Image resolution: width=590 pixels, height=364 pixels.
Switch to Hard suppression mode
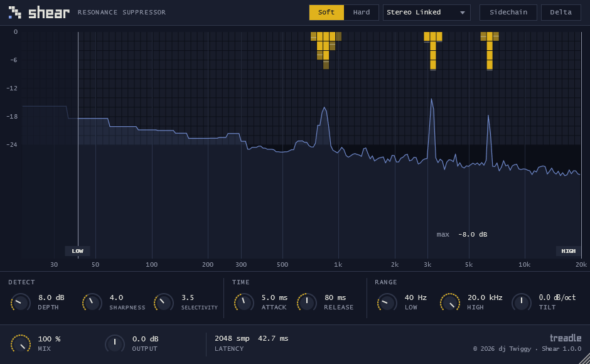[x=362, y=13]
